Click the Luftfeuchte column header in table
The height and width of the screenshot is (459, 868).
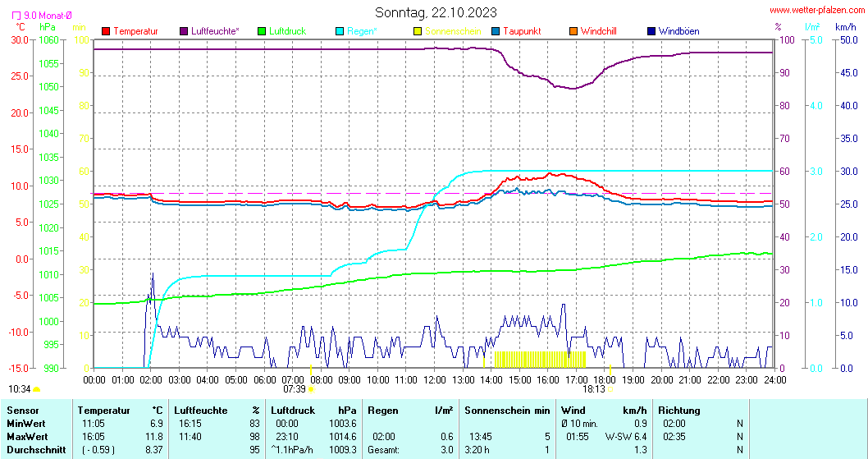(201, 411)
